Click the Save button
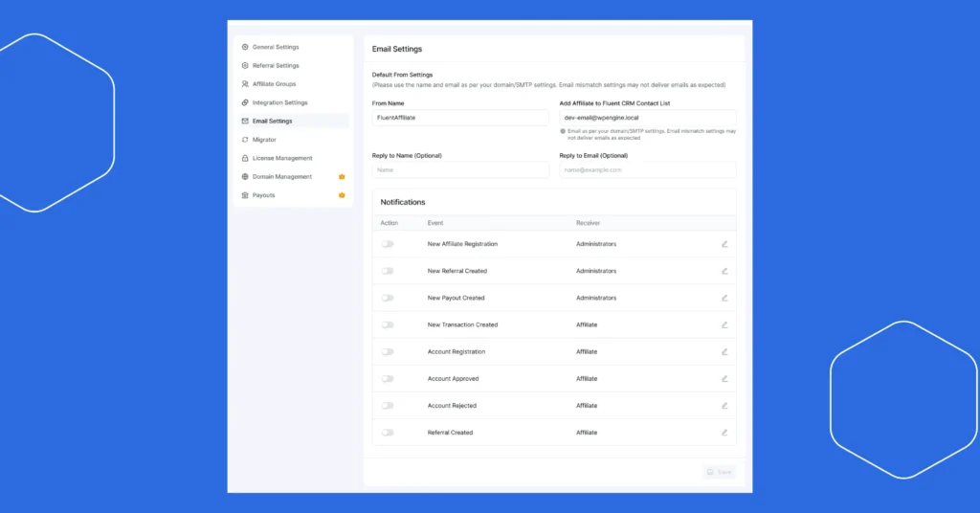 click(x=719, y=472)
